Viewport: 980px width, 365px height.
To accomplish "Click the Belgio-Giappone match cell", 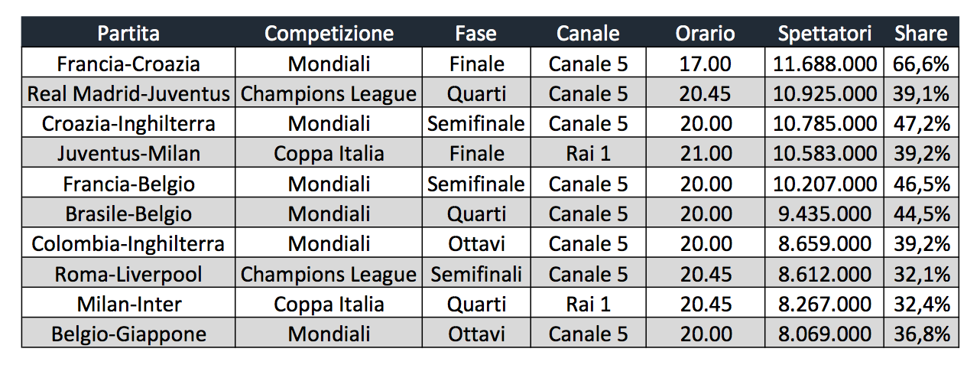I will 128,334.
